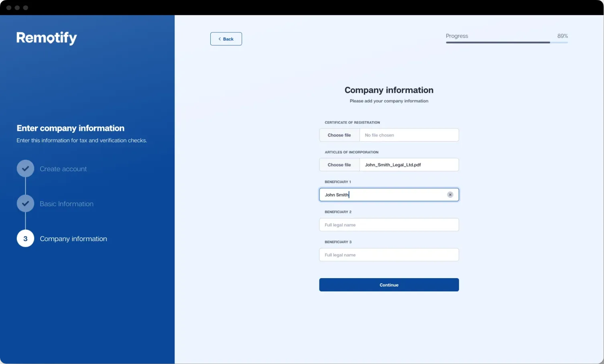The image size is (604, 364).
Task: Click the Beneficiary 1 name field
Action: 385,195
